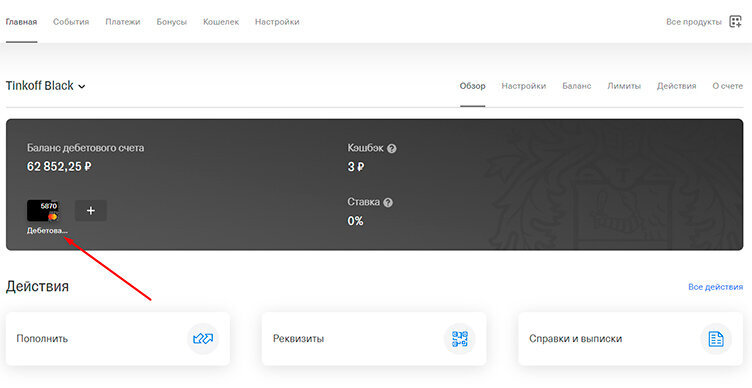The image size is (752, 388).
Task: Click the Пополнить transfer arrows icon
Action: click(203, 339)
